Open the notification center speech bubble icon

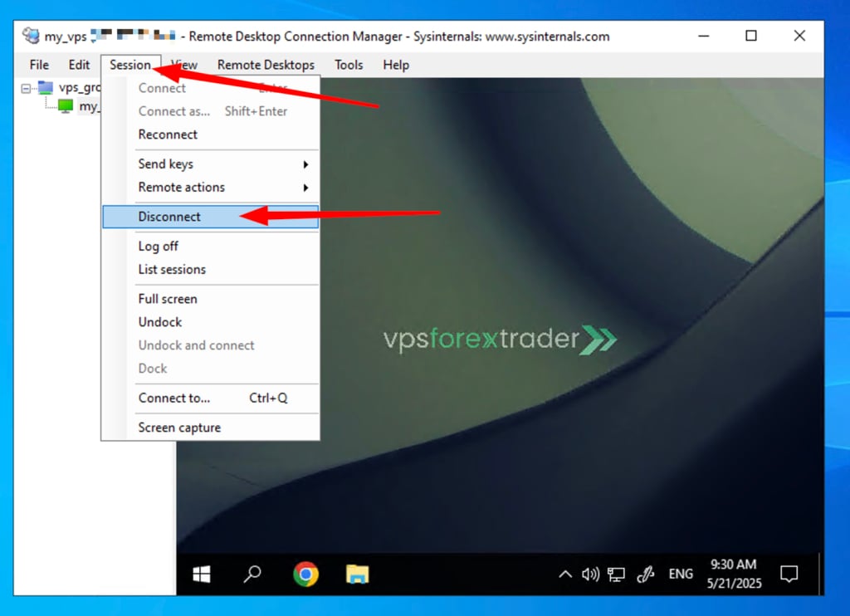point(789,574)
